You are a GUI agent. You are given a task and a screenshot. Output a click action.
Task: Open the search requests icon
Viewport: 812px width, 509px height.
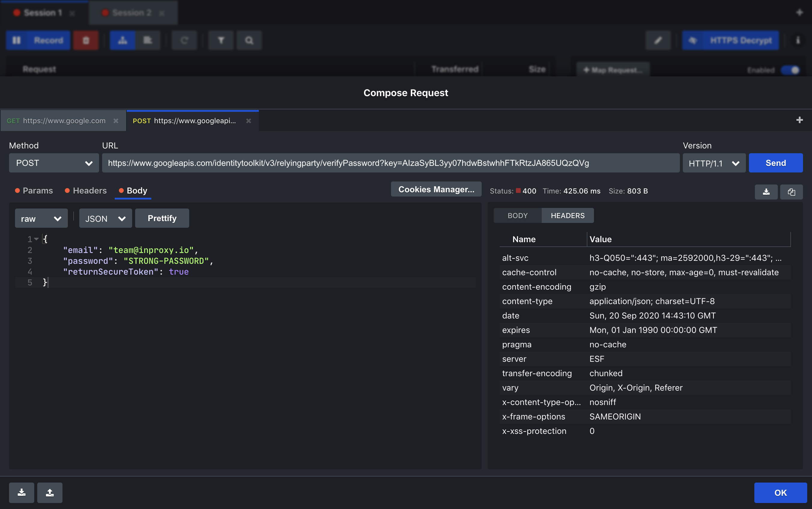click(x=249, y=40)
